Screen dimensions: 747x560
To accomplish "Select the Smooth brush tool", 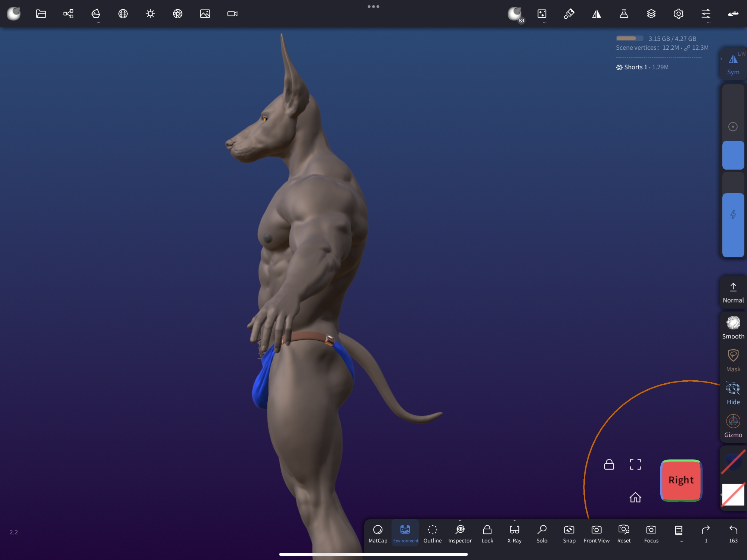I will point(733,328).
